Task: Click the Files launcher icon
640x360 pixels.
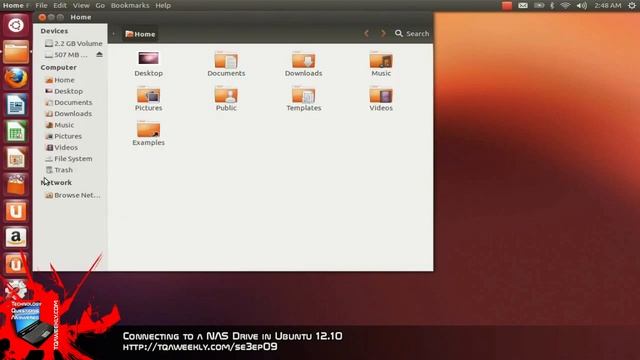Action: click(x=16, y=52)
